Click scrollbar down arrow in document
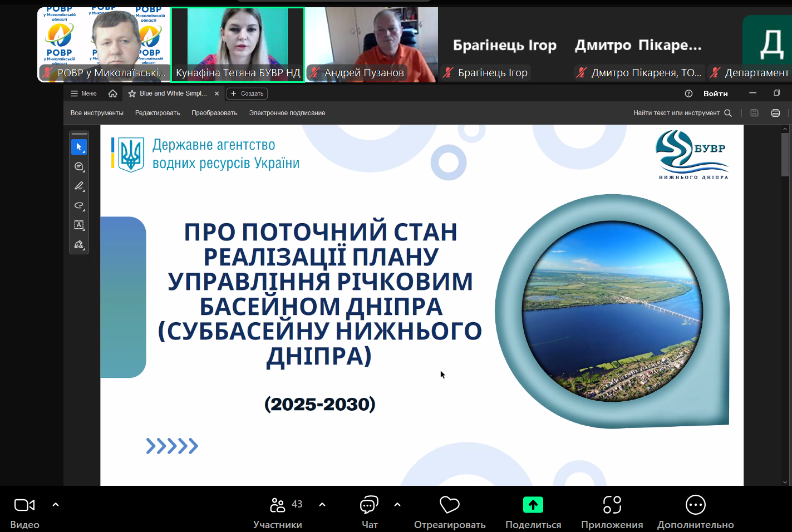This screenshot has height=532, width=792. pyautogui.click(x=785, y=482)
